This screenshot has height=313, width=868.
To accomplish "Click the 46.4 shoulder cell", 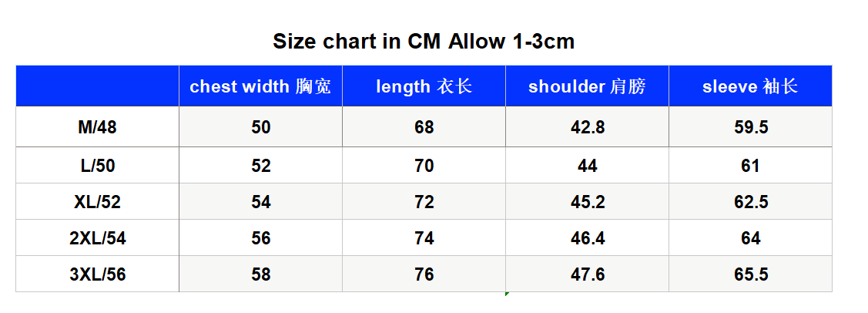I will (x=588, y=238).
